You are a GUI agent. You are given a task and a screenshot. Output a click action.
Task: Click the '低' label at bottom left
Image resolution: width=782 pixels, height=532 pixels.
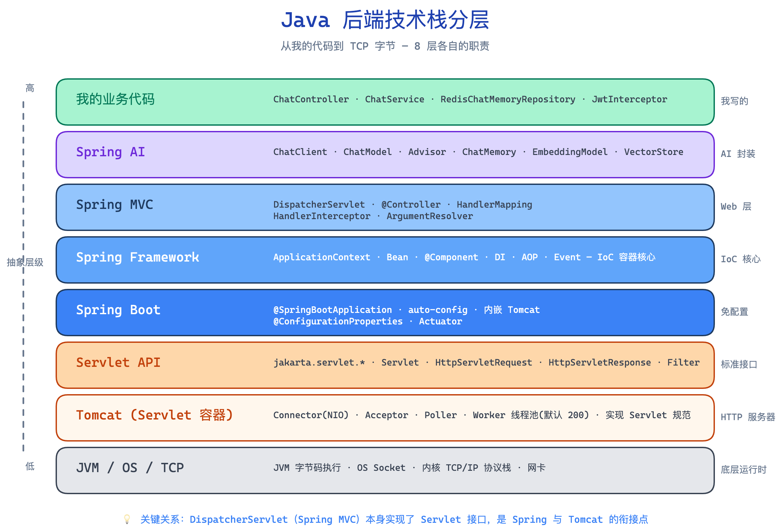click(30, 467)
